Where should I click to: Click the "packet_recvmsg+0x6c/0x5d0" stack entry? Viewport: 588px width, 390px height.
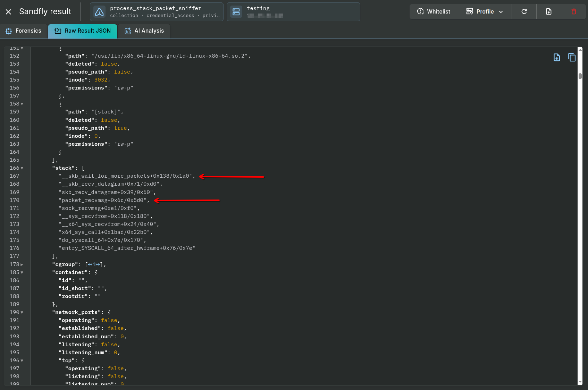102,200
